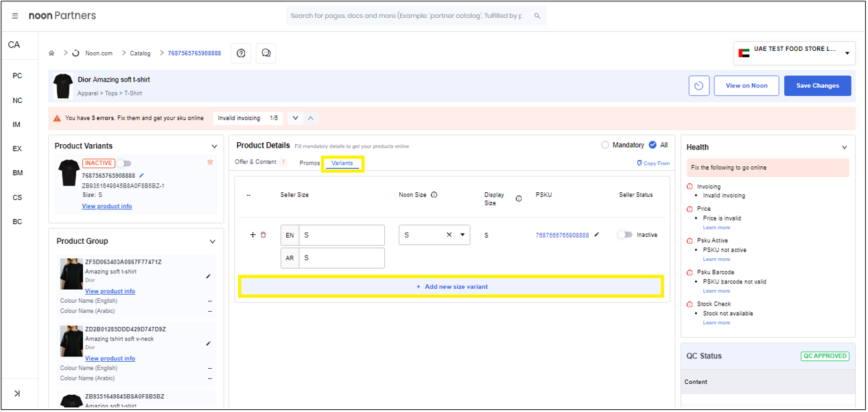868x412 pixels.
Task: Click the Psku Barcode error icon
Action: coord(690,273)
